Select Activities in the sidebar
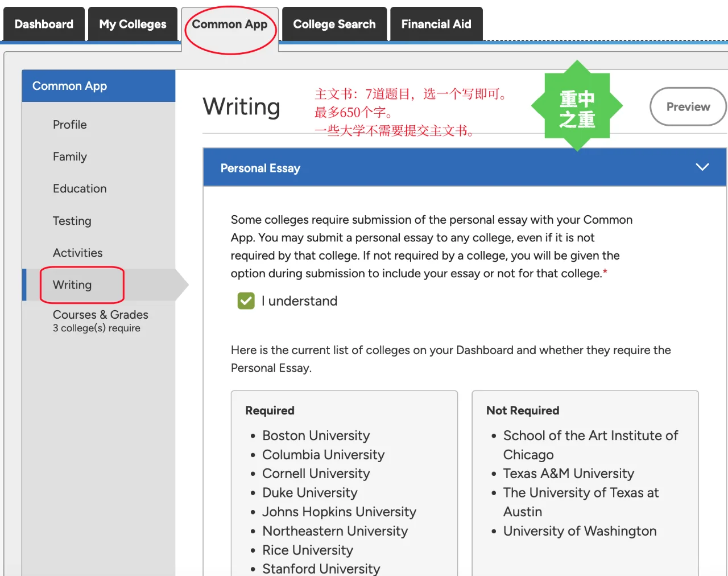Viewport: 728px width, 576px height. click(x=77, y=253)
